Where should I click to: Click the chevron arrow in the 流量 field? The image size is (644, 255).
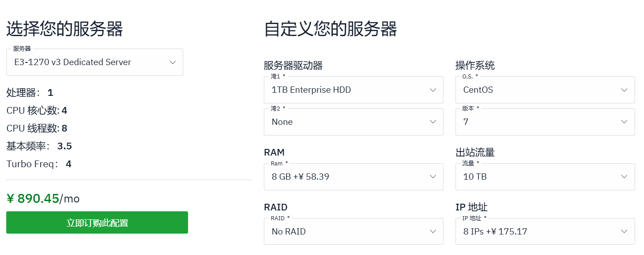(624, 177)
